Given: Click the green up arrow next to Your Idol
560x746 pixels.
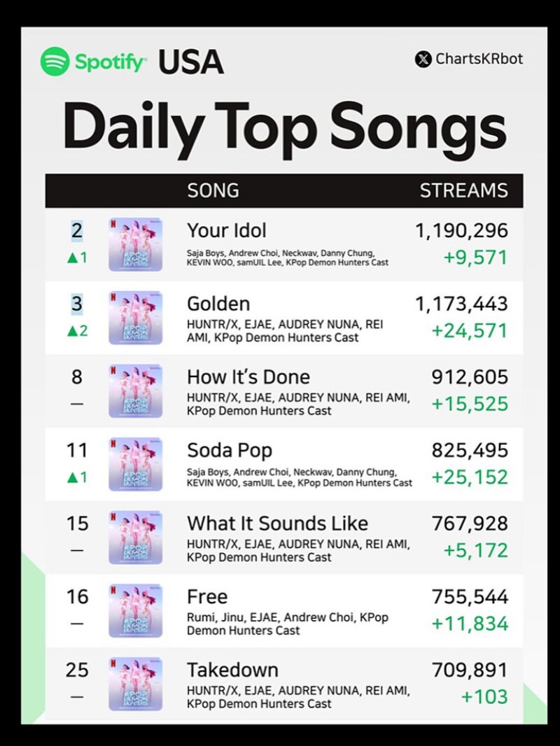Looking at the screenshot, I should pyautogui.click(x=72, y=258).
